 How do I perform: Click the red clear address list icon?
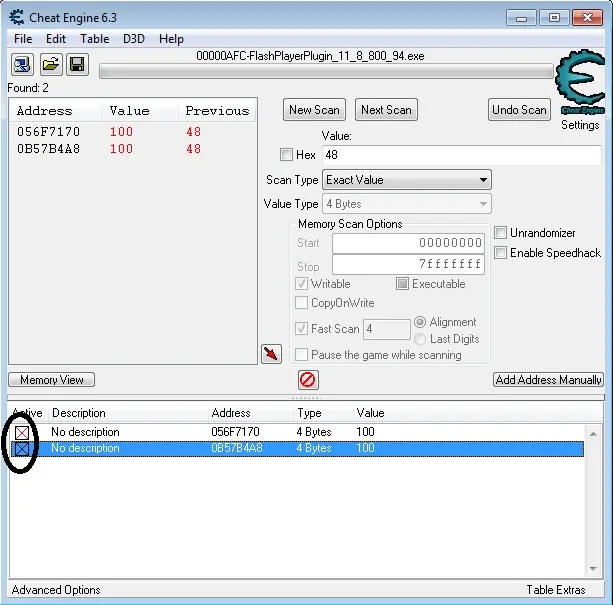click(308, 380)
